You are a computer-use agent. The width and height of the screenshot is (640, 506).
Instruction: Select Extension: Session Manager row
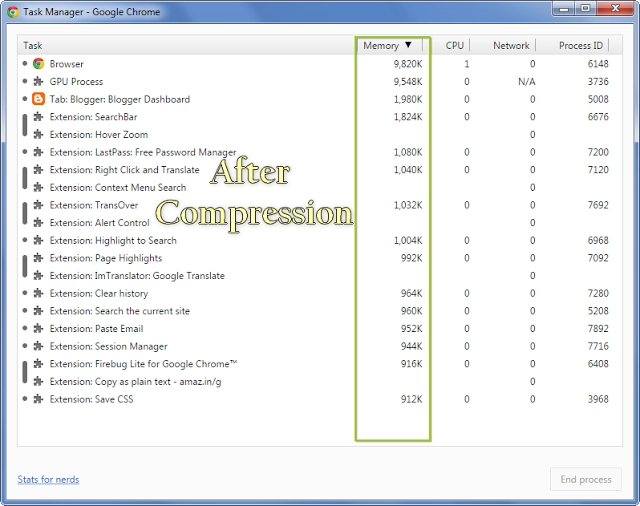[320, 346]
